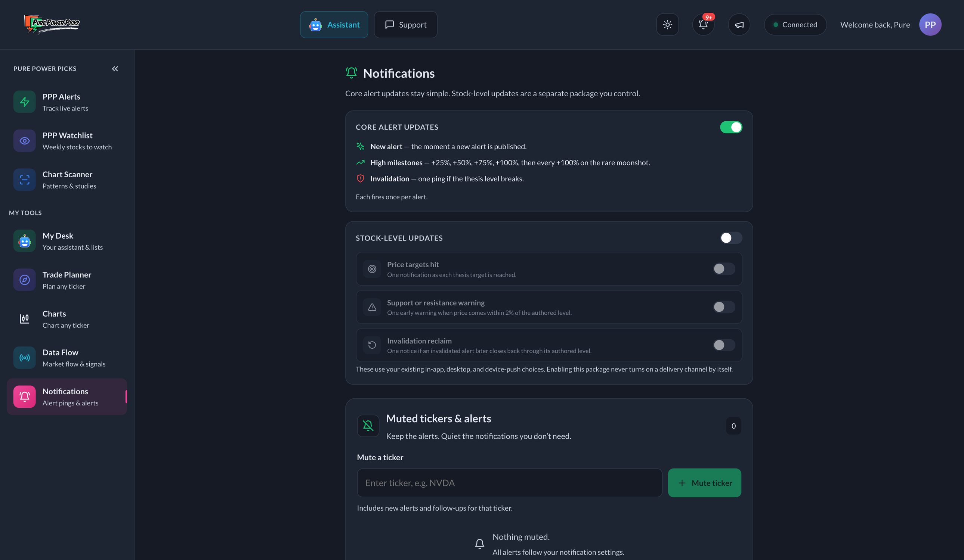Image resolution: width=964 pixels, height=560 pixels.
Task: Click the Connected status pill
Action: (x=795, y=25)
